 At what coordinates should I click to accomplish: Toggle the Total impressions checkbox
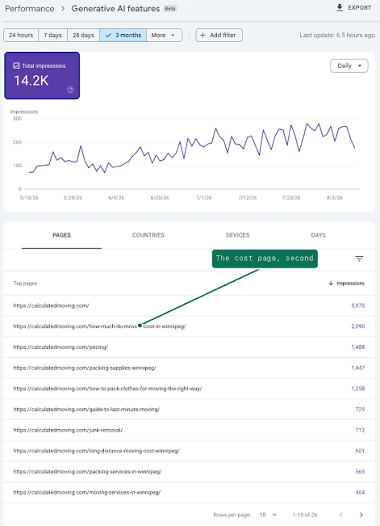[x=16, y=66]
